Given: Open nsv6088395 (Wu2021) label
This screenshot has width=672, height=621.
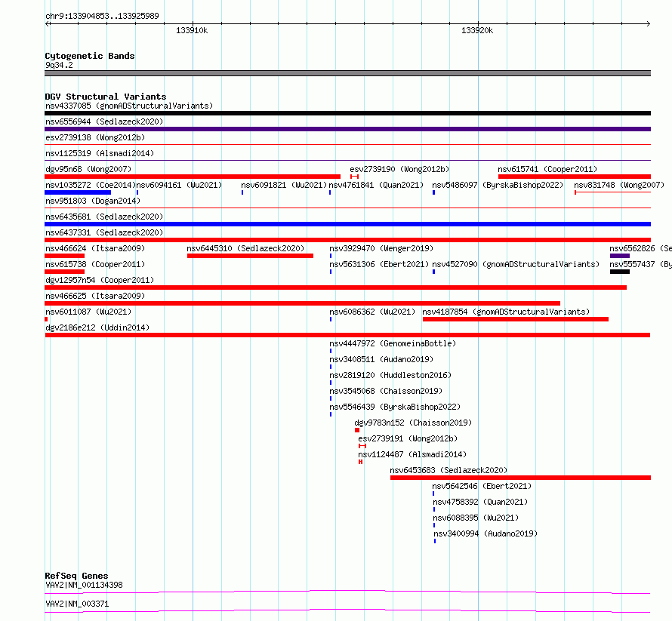Looking at the screenshot, I should coord(476,518).
